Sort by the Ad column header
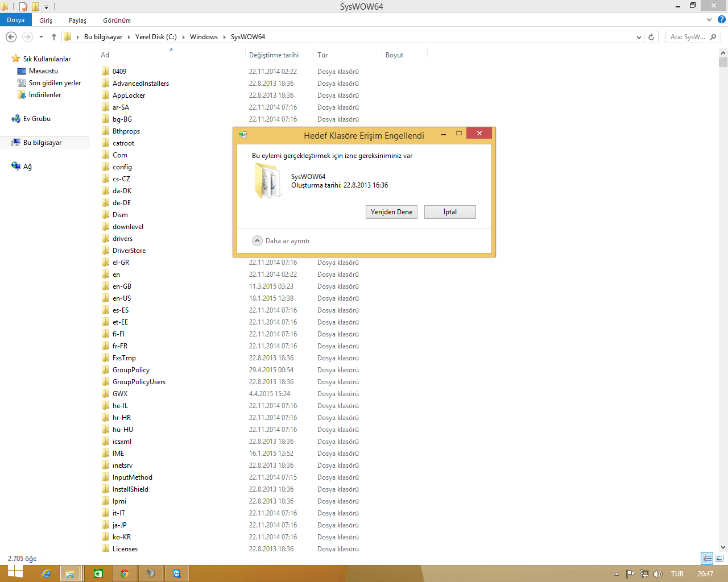 pos(105,55)
